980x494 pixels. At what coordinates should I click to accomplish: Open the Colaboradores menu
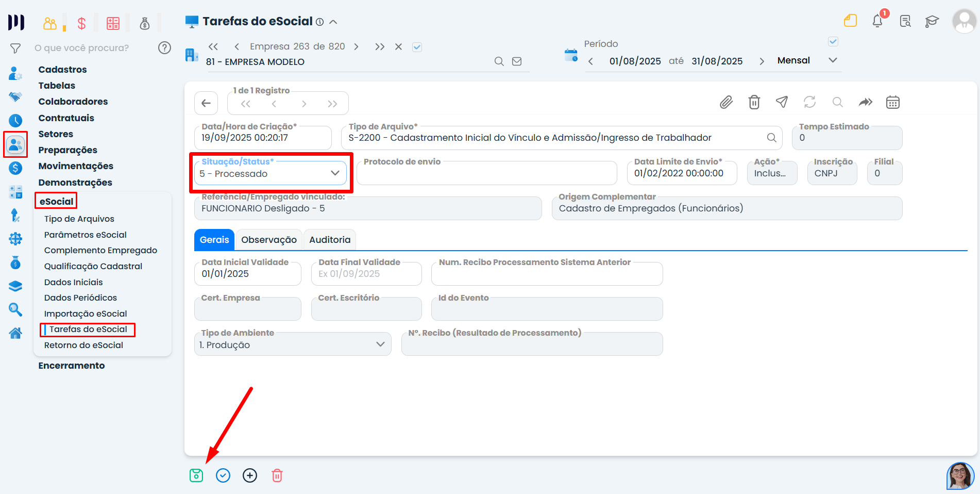pyautogui.click(x=73, y=102)
